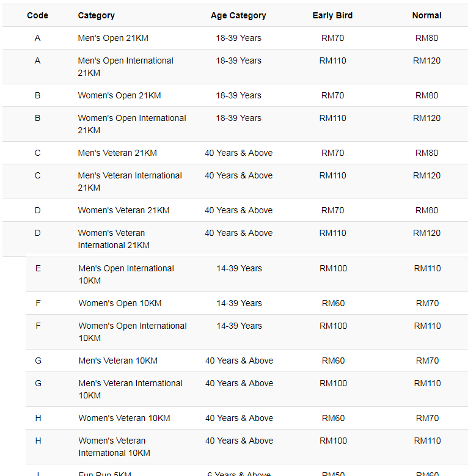Click the Category column header
This screenshot has width=468, height=476.
tap(96, 15)
